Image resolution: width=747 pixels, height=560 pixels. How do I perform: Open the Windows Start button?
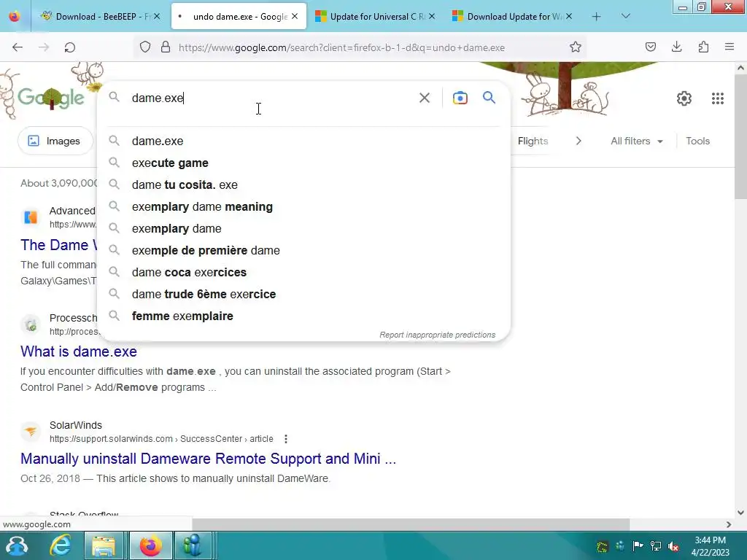coord(17,545)
